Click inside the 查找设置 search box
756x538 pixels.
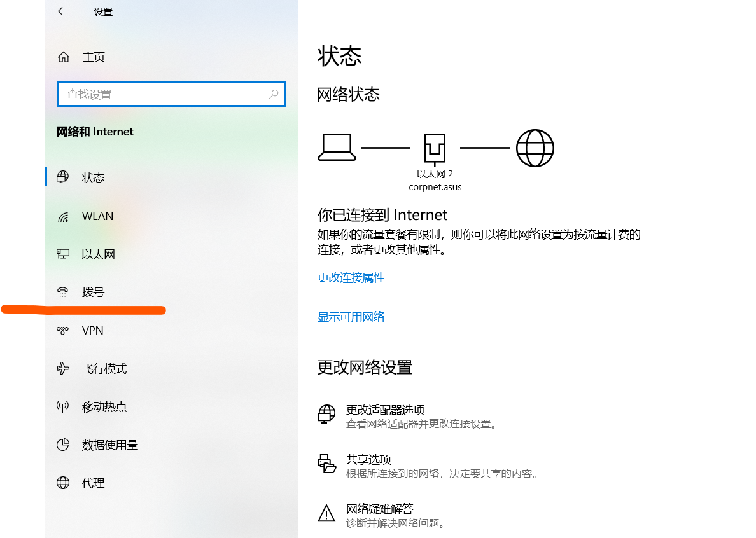(159, 93)
